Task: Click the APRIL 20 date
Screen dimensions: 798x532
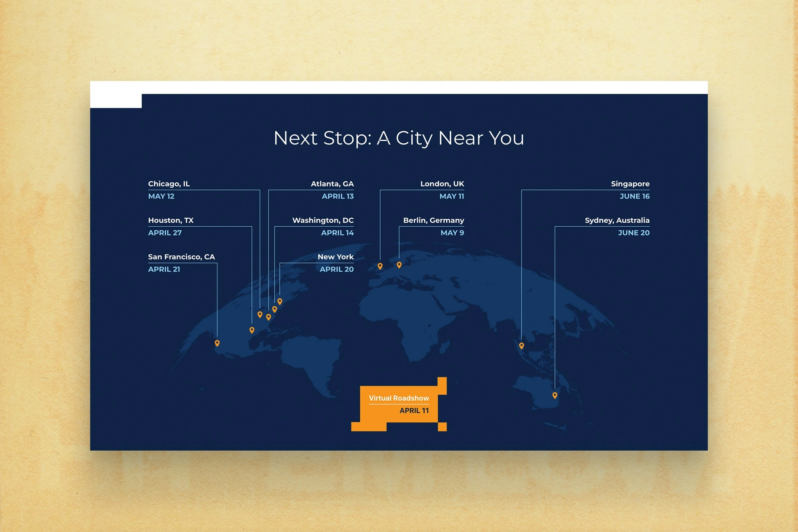Action: pos(336,269)
